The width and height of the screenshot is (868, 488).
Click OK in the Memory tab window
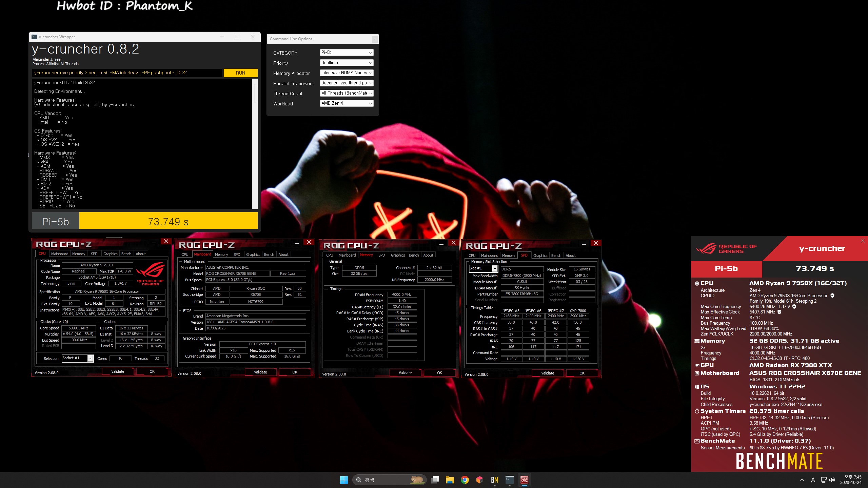(439, 373)
